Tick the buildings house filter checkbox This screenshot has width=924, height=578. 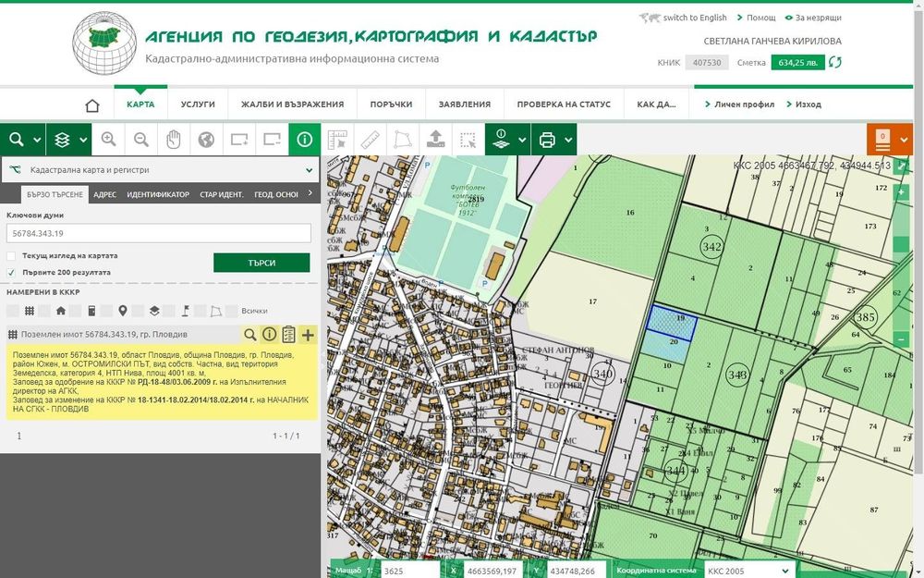44,311
